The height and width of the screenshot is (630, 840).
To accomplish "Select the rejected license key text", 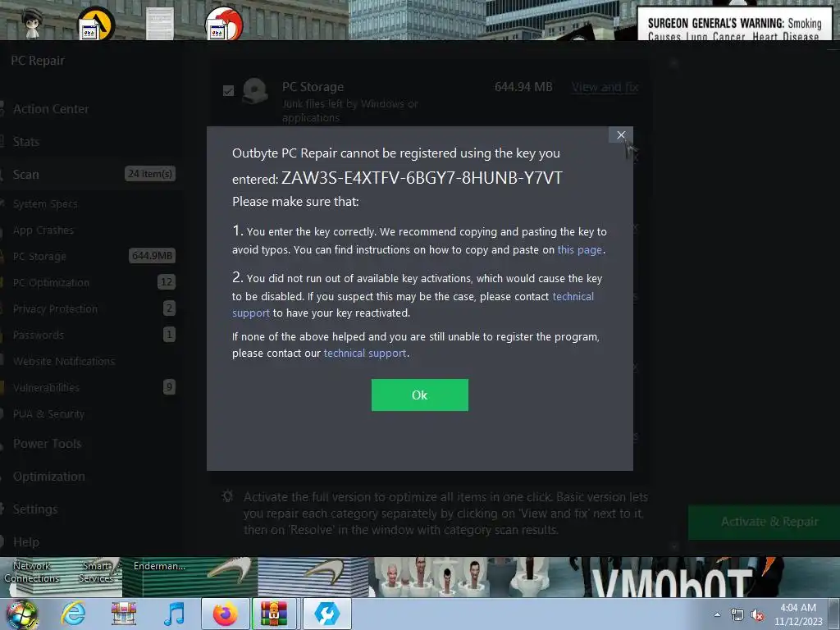I will (422, 178).
